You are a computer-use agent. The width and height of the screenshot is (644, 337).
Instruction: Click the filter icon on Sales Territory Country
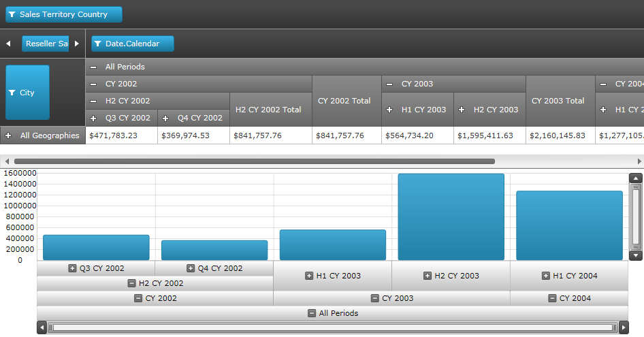point(12,14)
